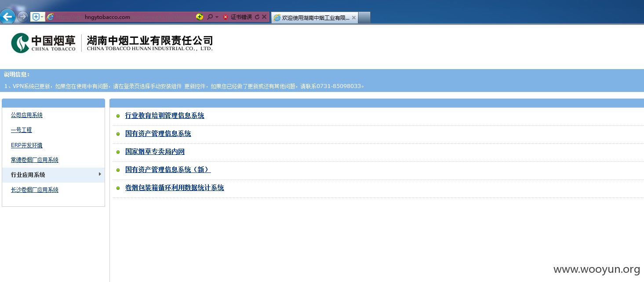Open 公司应用系统 in the sidebar
This screenshot has height=282, width=644.
click(x=27, y=115)
